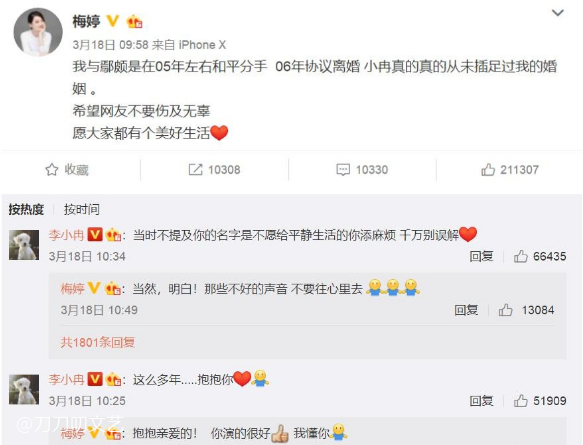This screenshot has width=583, height=445.
Task: Reply to 李小冉's 10:34 comment
Action: (x=481, y=256)
